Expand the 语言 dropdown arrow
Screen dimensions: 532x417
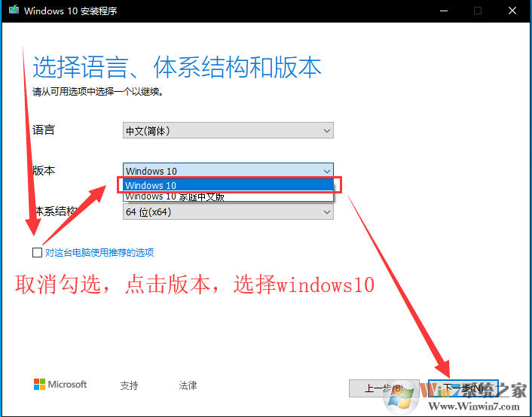click(x=326, y=131)
